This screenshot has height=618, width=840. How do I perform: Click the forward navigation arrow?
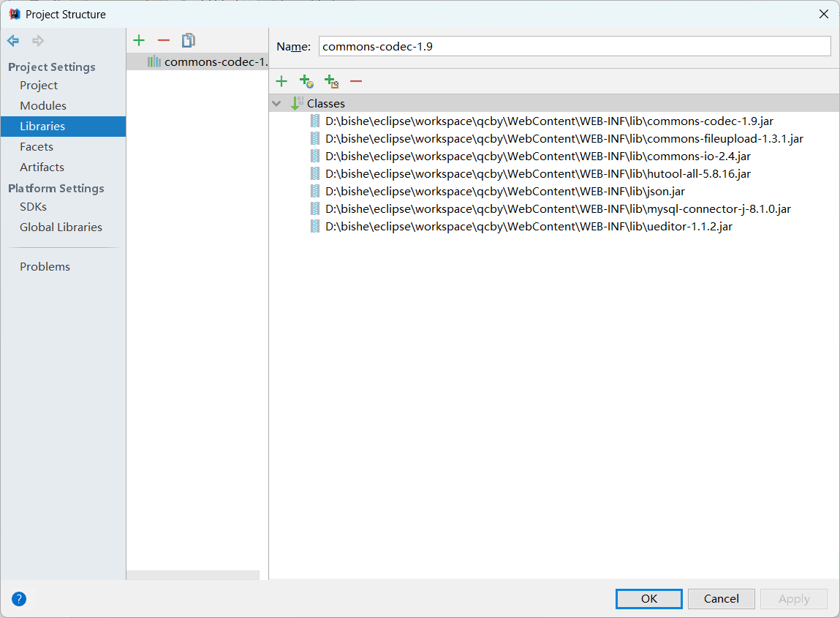(37, 40)
